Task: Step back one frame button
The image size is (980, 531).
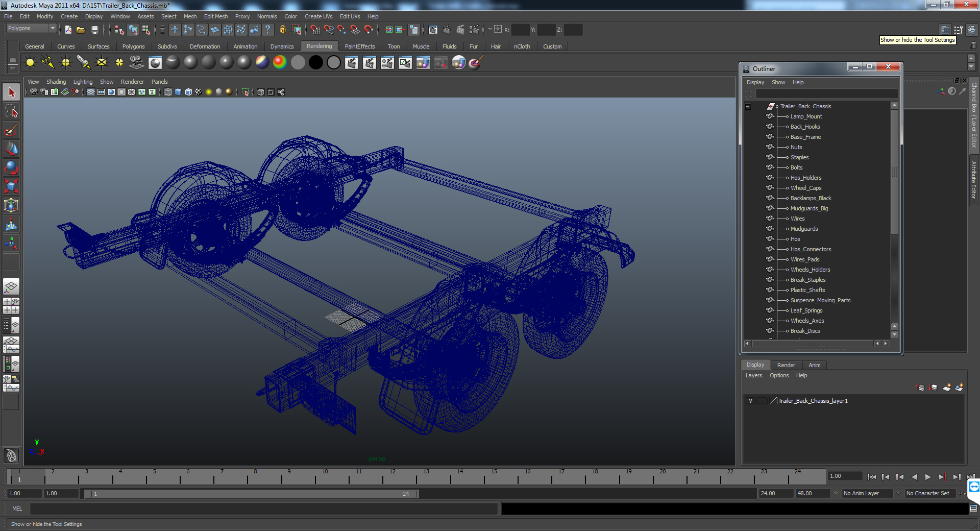Action: [x=886, y=477]
